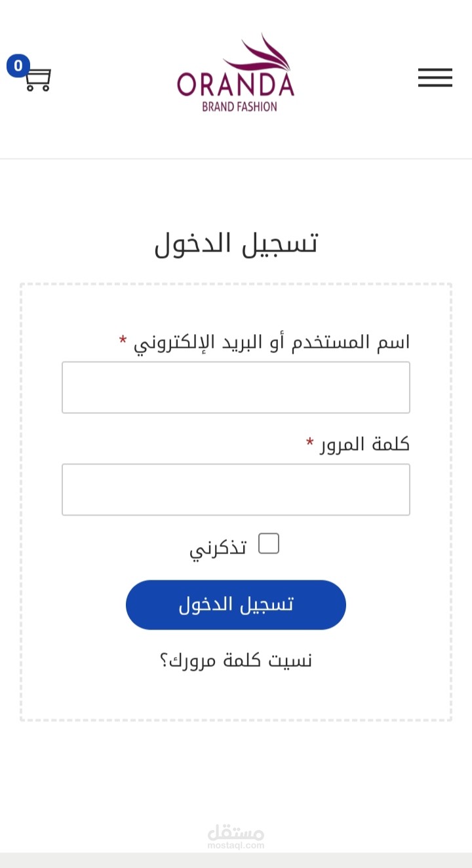Viewport: 472px width, 868px height.
Task: Open the shopping cart icon
Action: [39, 80]
